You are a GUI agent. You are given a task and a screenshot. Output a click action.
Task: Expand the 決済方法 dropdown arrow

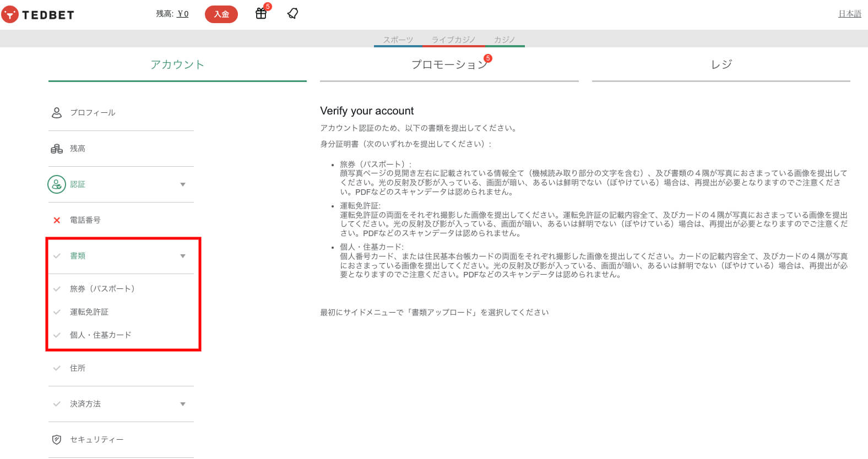pyautogui.click(x=183, y=405)
